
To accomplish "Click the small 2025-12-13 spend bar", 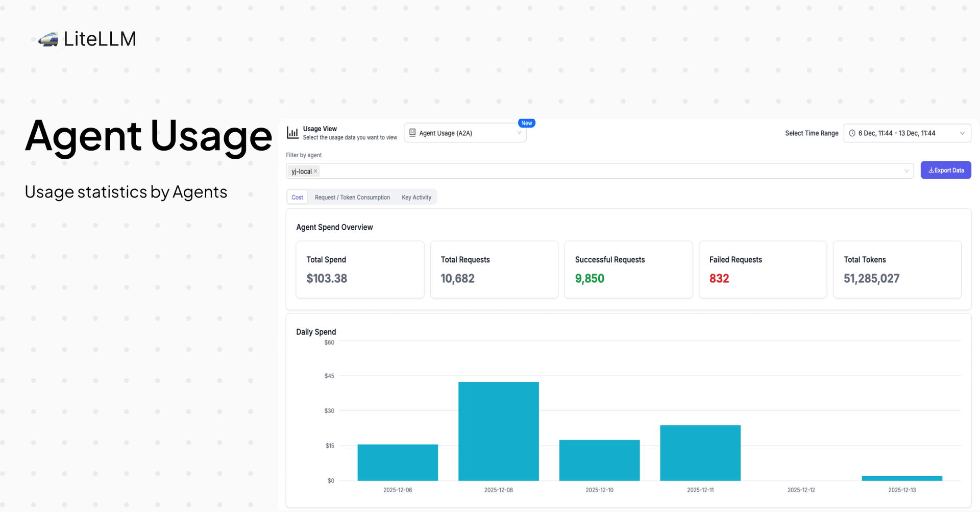I will click(901, 478).
